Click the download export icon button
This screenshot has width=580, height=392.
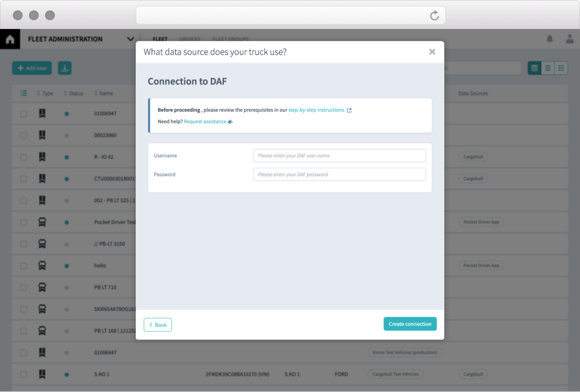[x=65, y=68]
